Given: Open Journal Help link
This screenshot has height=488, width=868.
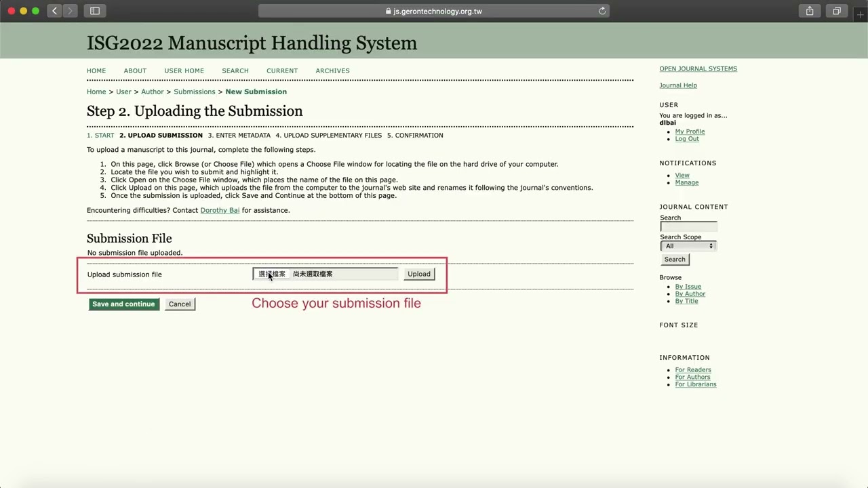Looking at the screenshot, I should (678, 85).
